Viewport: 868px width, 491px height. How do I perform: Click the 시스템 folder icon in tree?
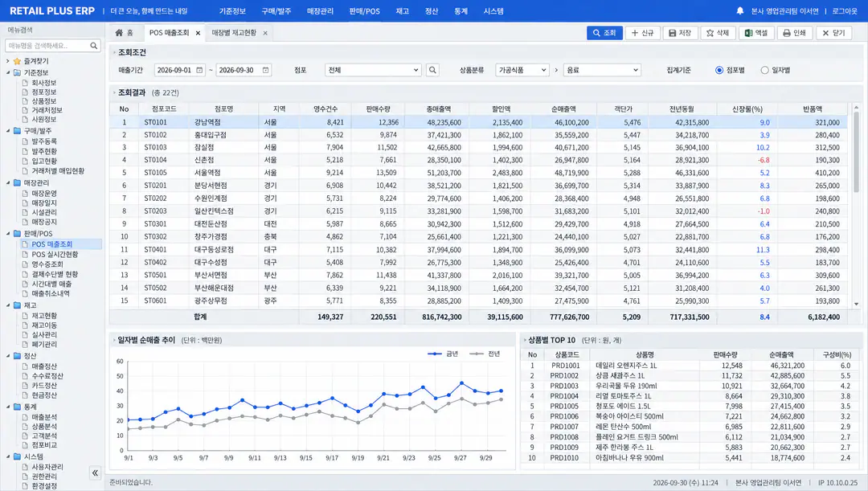point(17,456)
